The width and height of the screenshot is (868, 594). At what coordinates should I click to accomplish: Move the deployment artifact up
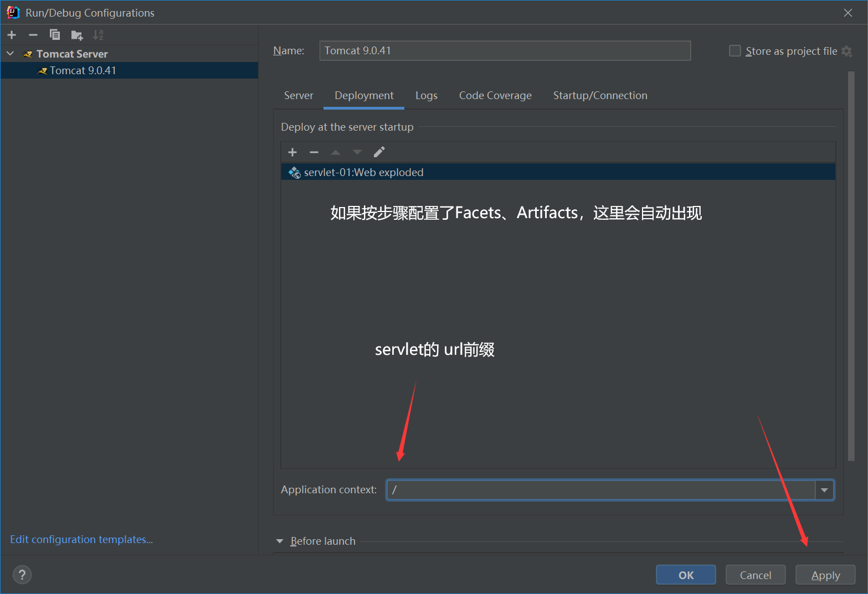(336, 152)
